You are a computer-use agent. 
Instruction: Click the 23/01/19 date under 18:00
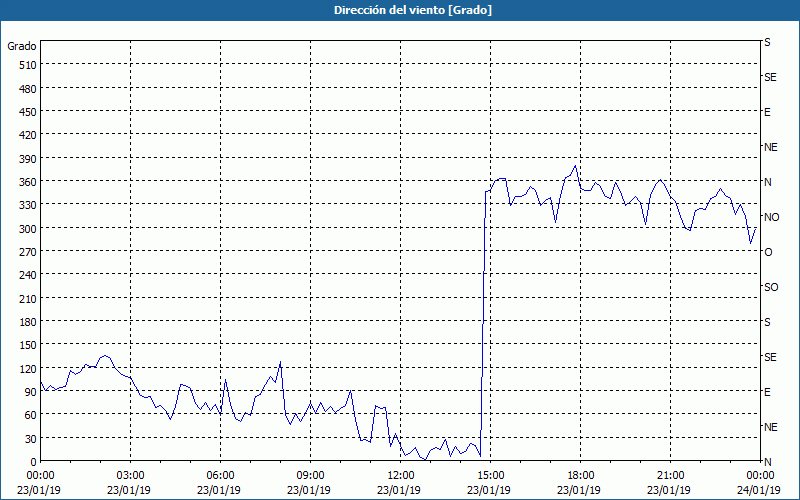[x=579, y=490]
